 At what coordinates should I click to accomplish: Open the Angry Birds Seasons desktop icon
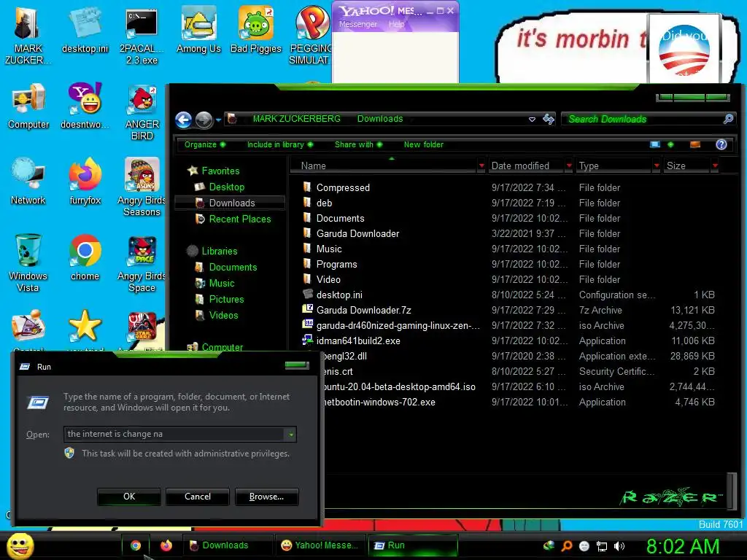click(x=142, y=187)
